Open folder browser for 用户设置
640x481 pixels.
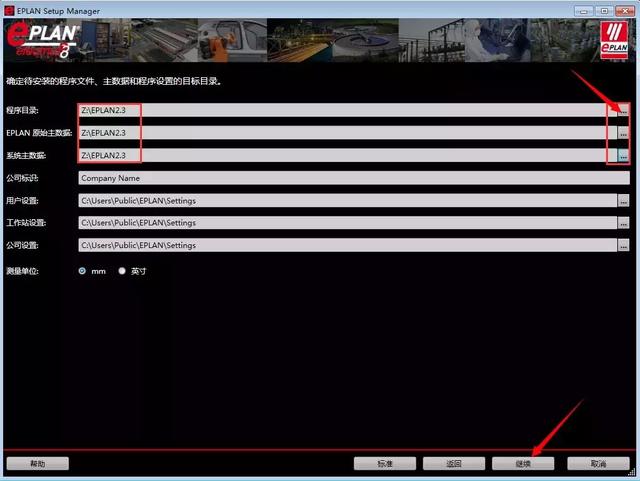(x=623, y=200)
